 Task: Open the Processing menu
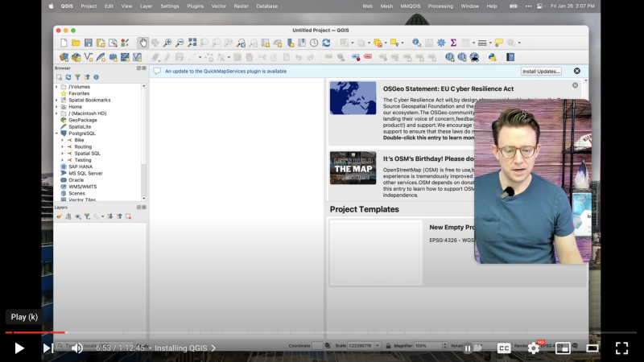click(440, 6)
